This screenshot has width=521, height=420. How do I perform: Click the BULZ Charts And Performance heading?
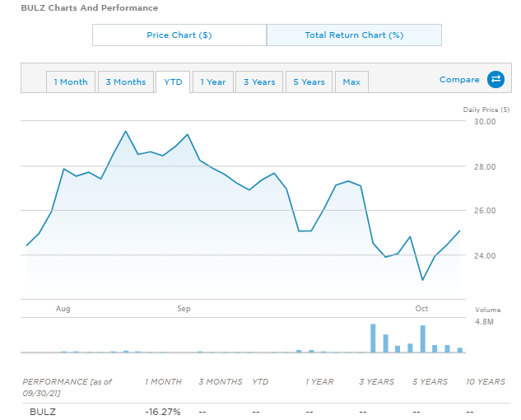90,7
